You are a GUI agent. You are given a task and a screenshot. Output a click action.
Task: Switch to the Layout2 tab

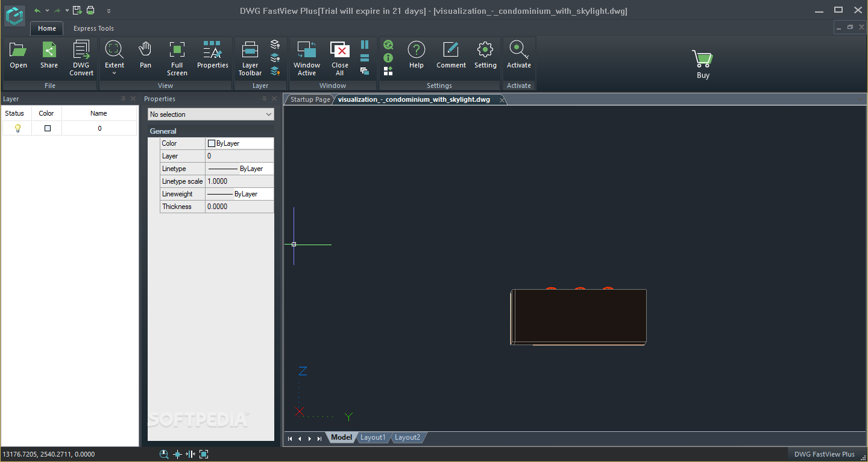[407, 437]
